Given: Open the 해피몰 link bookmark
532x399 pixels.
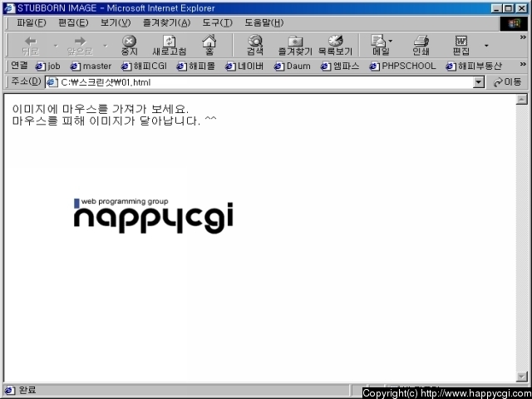Looking at the screenshot, I should coord(196,66).
